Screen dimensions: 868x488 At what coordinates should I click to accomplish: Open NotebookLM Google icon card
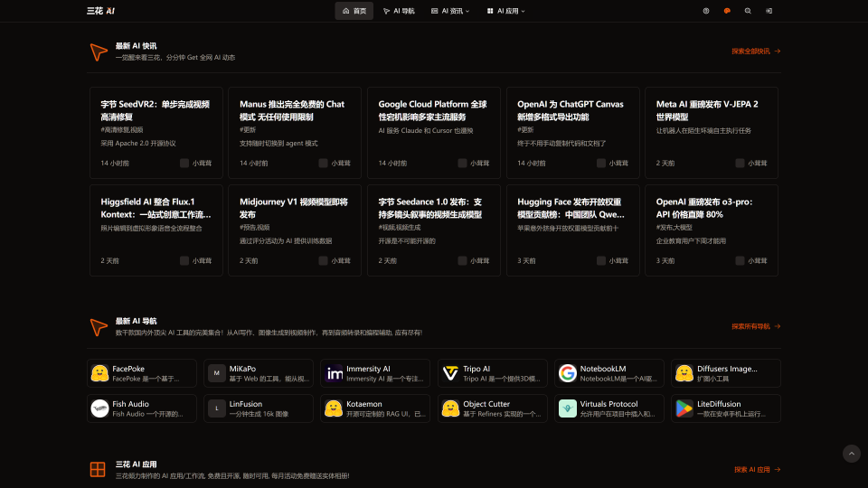point(567,373)
